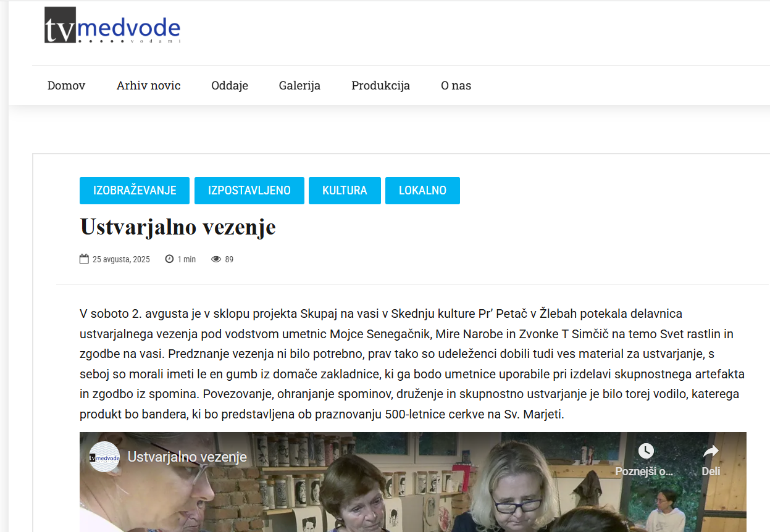
Task: Open the O nas page
Action: pos(456,86)
